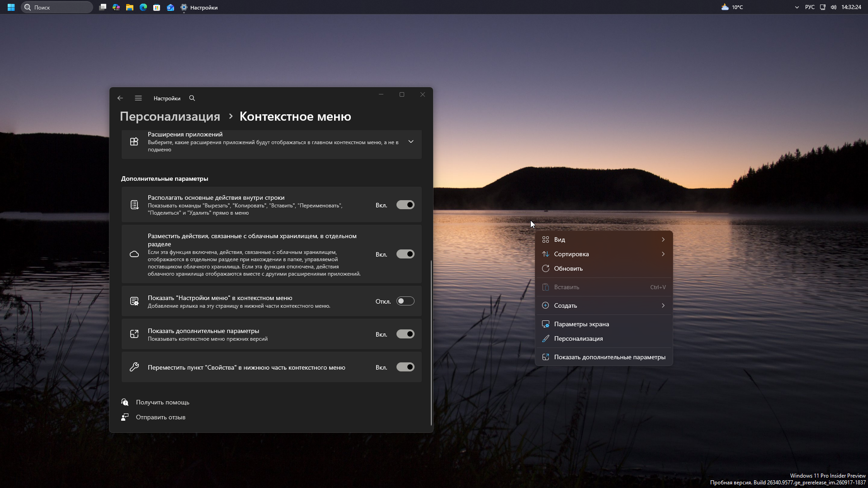This screenshot has width=868, height=488.
Task: Click the search magnifier in Settings title bar
Action: tap(192, 98)
